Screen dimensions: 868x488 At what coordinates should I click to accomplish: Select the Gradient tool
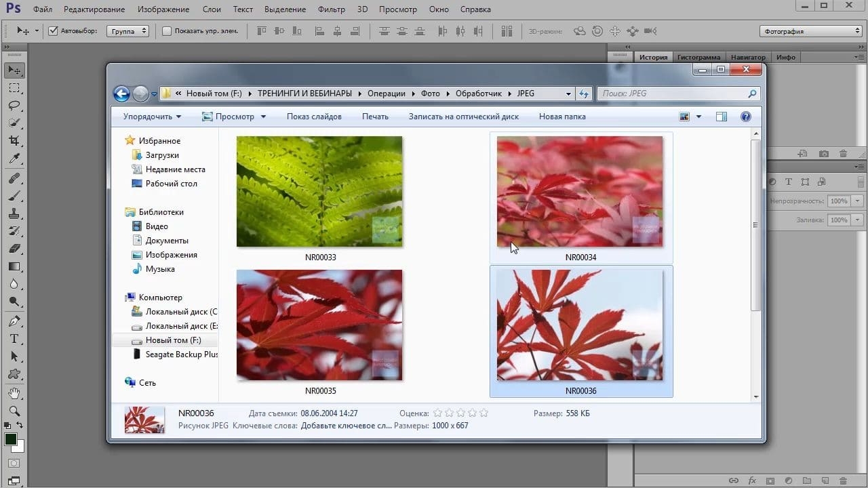[14, 266]
